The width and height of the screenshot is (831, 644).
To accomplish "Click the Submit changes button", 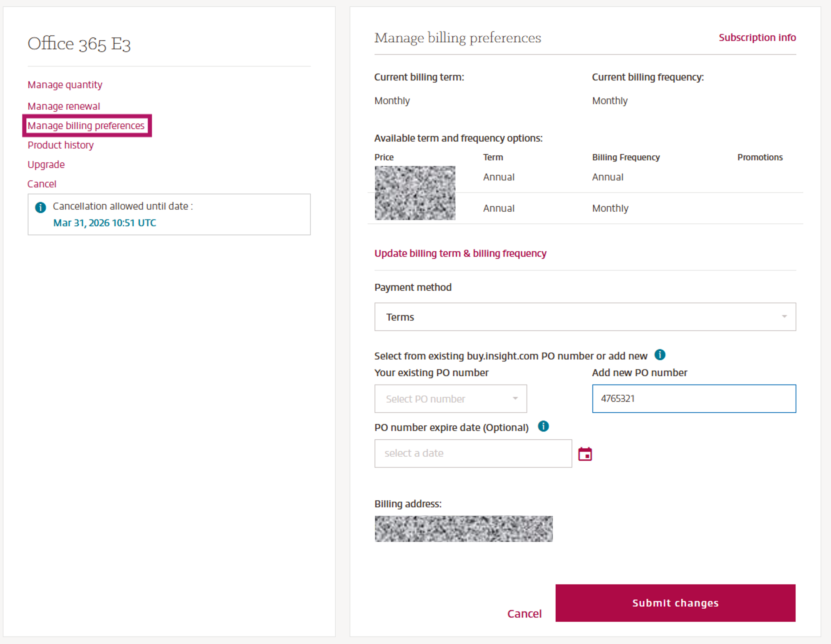I will click(675, 603).
